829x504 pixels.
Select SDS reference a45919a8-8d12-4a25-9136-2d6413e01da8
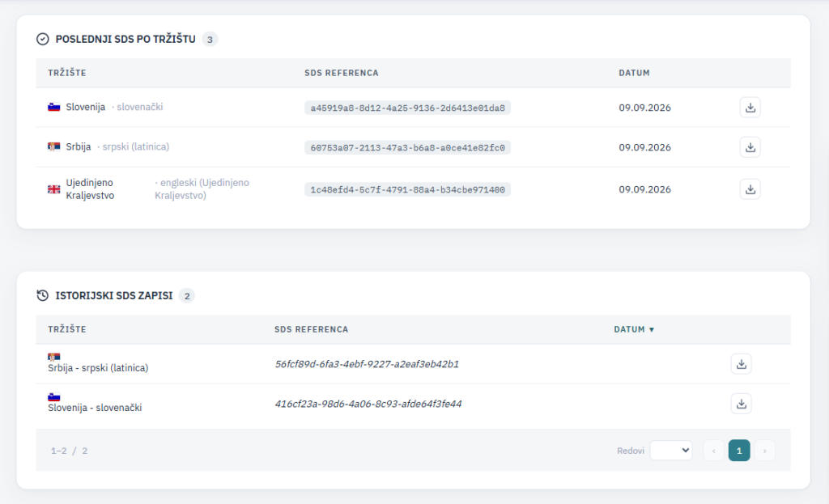point(408,108)
